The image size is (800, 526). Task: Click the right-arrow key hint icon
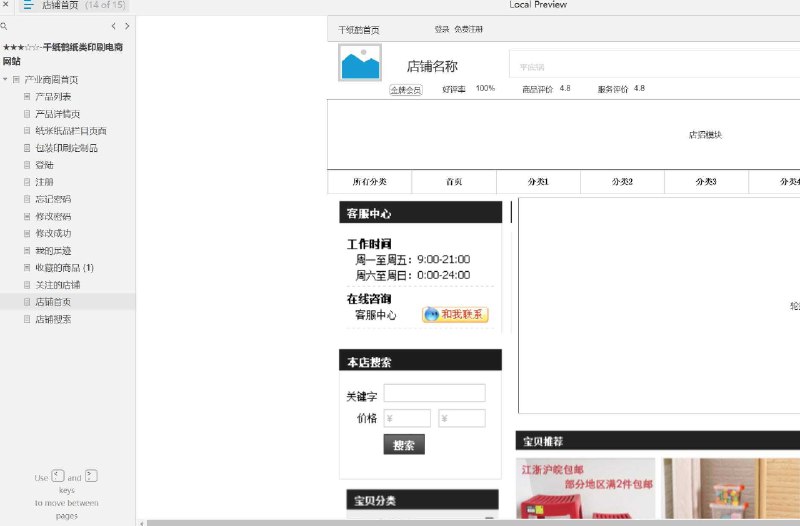[x=91, y=477]
